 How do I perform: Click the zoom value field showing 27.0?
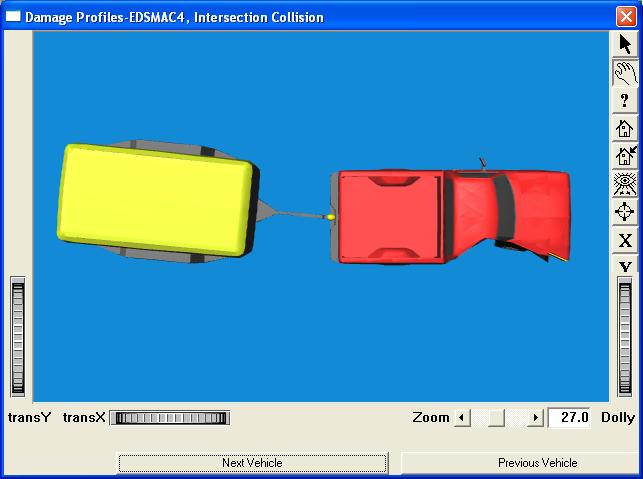pos(570,418)
